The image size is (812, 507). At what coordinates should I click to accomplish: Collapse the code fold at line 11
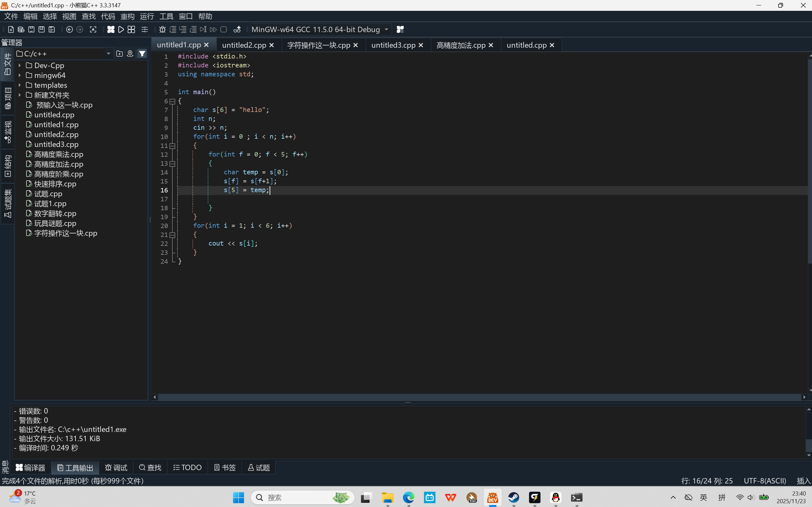coord(173,146)
